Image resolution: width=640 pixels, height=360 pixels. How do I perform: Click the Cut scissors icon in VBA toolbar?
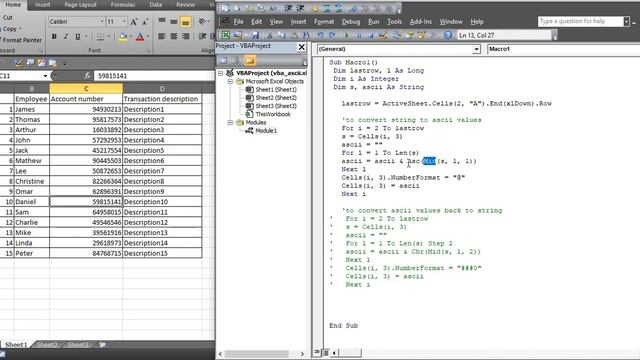click(270, 36)
